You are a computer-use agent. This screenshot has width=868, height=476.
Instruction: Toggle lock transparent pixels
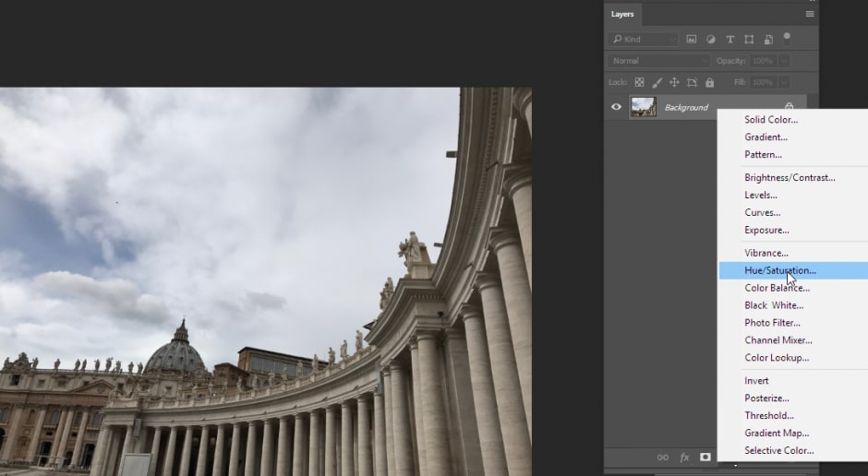pyautogui.click(x=639, y=82)
